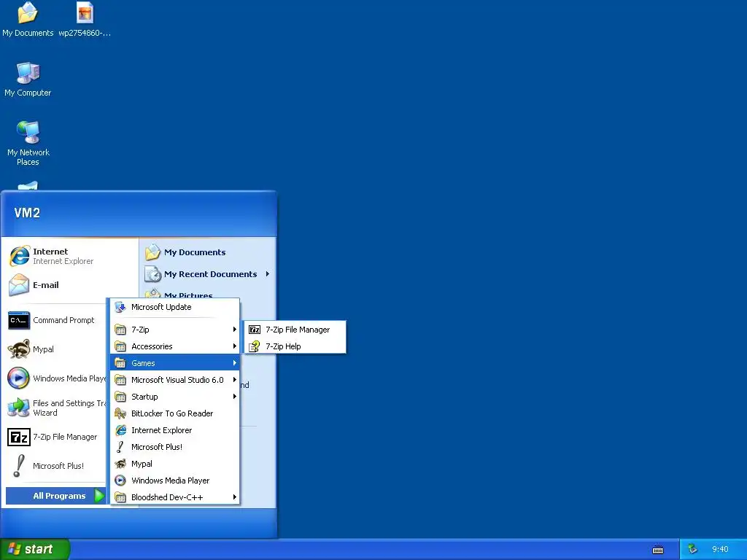Viewport: 747px width, 560px height.
Task: Expand the Startup folder
Action: coord(174,396)
